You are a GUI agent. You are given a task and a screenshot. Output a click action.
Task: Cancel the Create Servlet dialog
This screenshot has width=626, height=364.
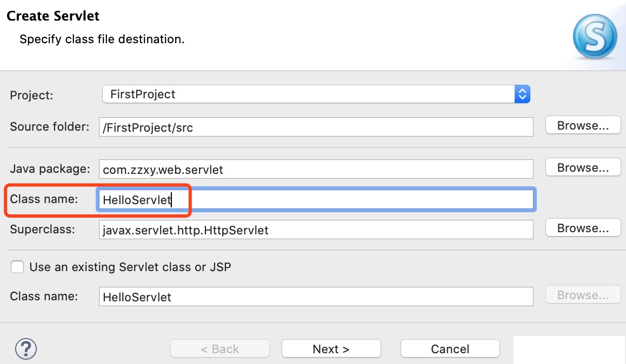pos(450,349)
